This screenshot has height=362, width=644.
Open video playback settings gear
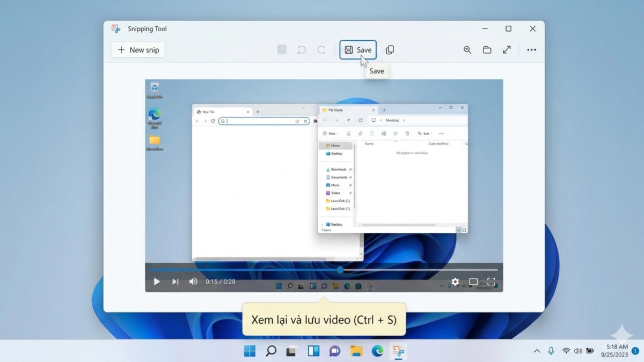coord(456,281)
